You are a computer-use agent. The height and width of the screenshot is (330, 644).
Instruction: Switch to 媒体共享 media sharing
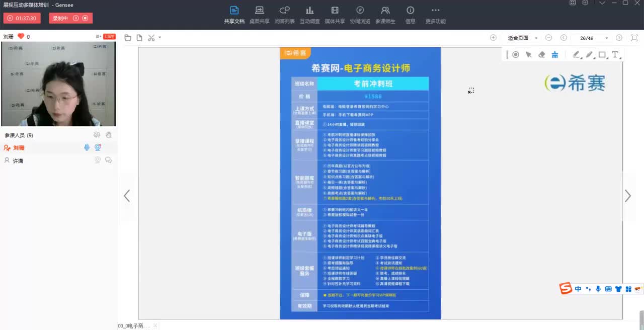click(335, 15)
